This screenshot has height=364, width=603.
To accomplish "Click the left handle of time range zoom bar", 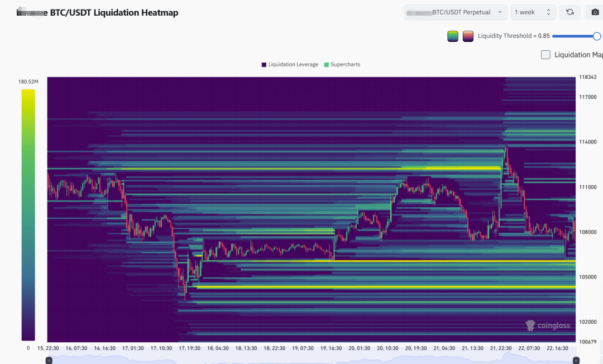I will coord(49,361).
